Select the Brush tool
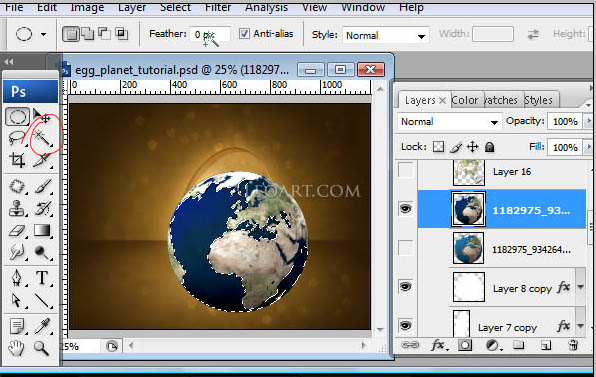Screen dimensions: 596x377 tap(42, 187)
